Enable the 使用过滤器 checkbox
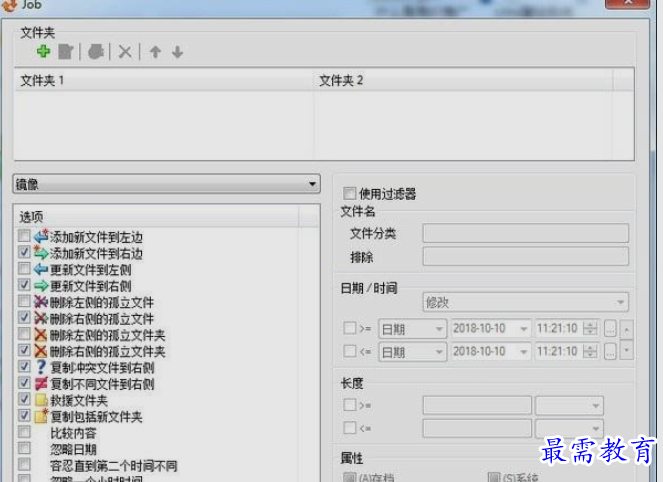663x482 pixels. click(349, 194)
